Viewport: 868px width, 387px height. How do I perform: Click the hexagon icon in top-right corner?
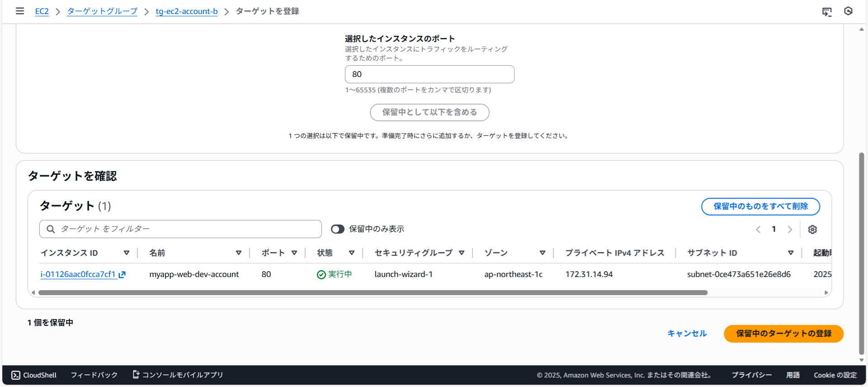(x=848, y=11)
